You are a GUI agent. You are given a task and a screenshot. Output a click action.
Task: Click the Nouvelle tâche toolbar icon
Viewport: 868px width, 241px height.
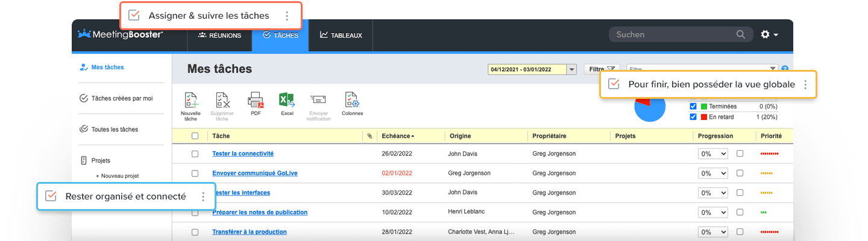pos(190,100)
